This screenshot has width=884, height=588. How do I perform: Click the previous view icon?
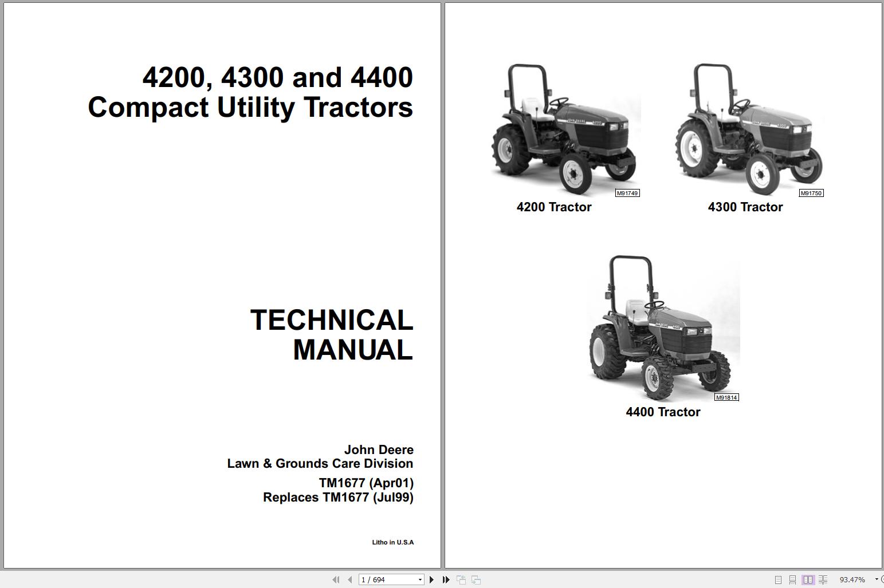tap(461, 579)
